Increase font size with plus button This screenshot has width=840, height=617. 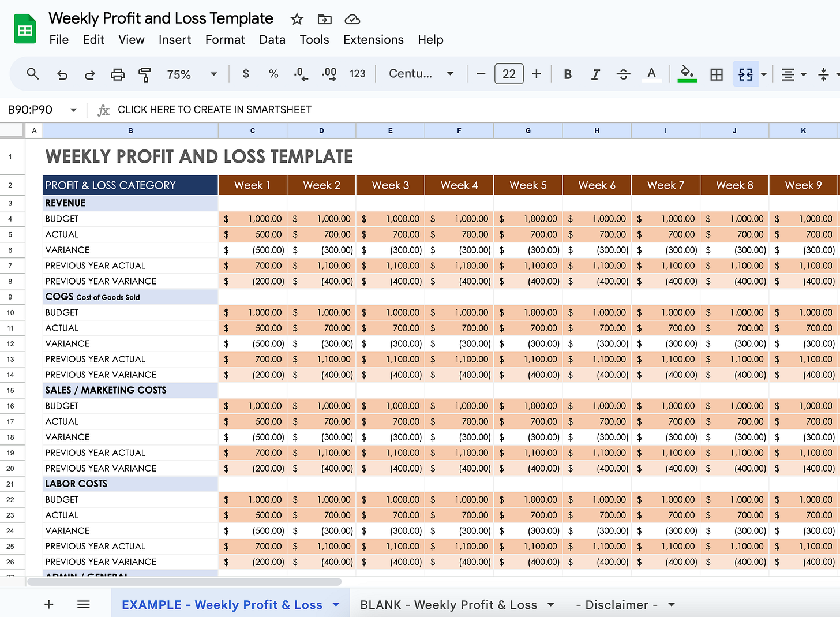pos(537,74)
